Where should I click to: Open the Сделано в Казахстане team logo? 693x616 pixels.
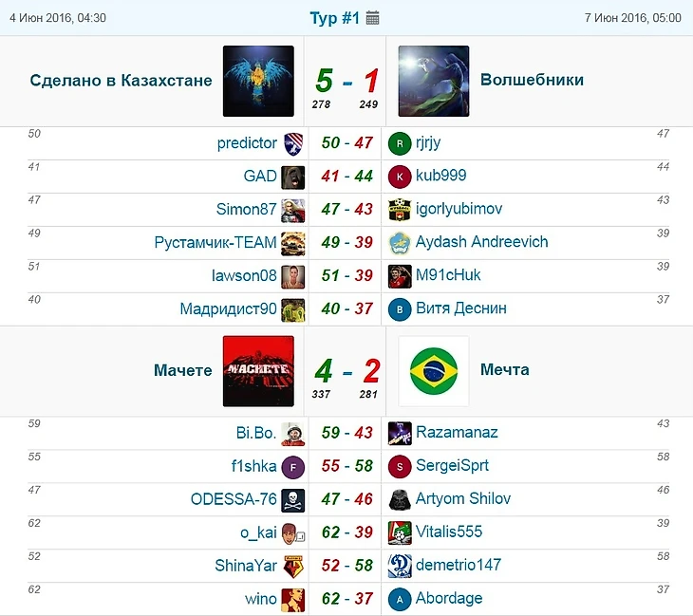click(258, 81)
